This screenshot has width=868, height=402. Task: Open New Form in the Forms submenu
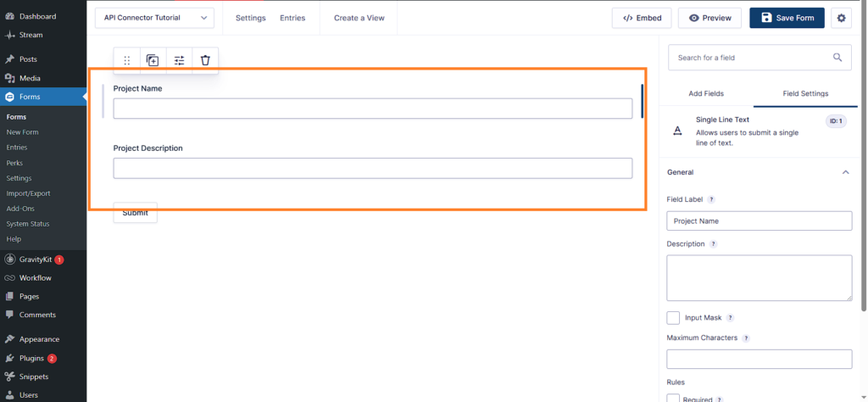[22, 132]
